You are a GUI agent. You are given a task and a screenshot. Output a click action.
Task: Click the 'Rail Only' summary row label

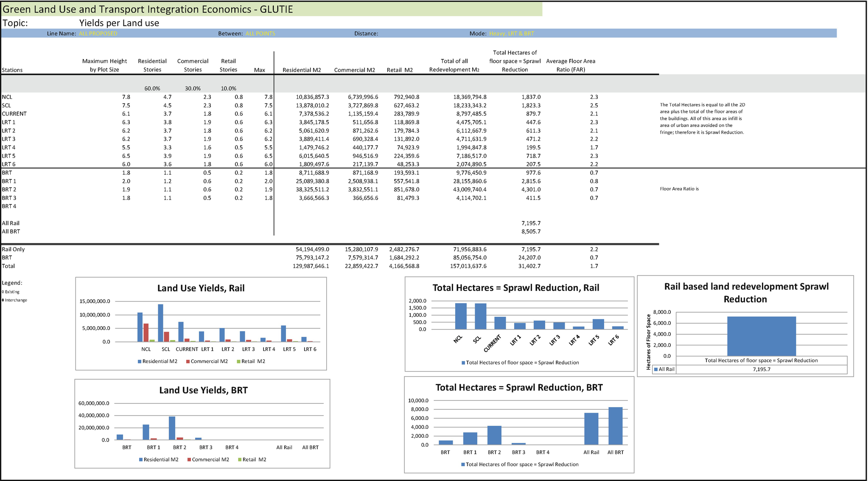[13, 249]
